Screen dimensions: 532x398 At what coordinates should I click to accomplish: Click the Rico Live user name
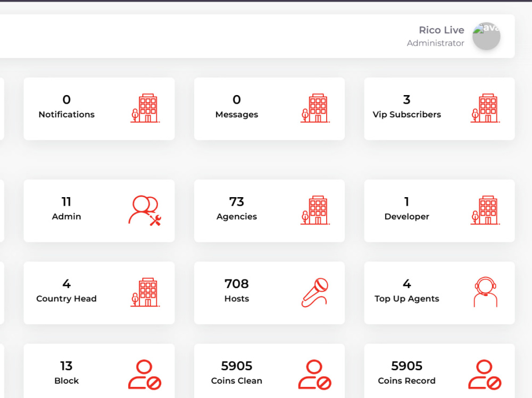click(x=442, y=30)
